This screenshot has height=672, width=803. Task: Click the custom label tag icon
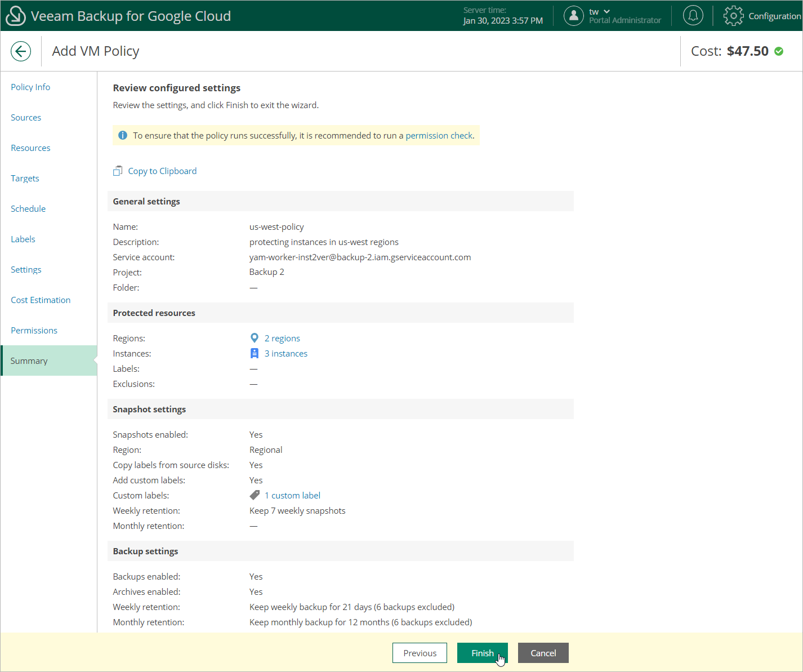point(255,495)
